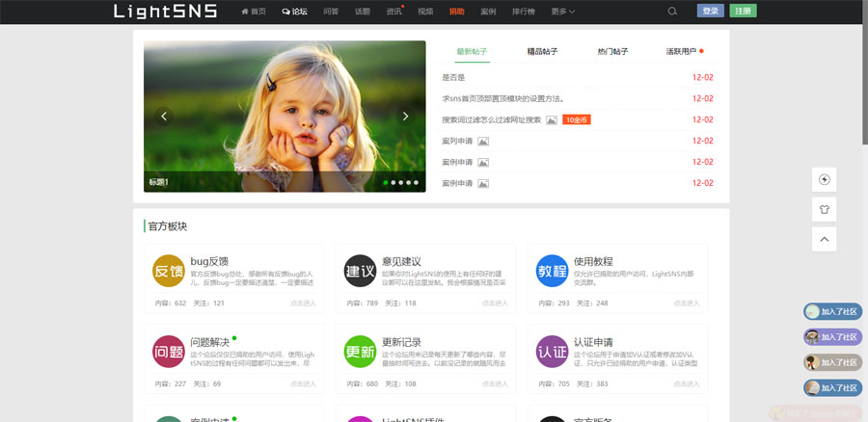This screenshot has height=422, width=868.
Task: Click the topmost 加入了社区 notification bubble
Action: [832, 311]
